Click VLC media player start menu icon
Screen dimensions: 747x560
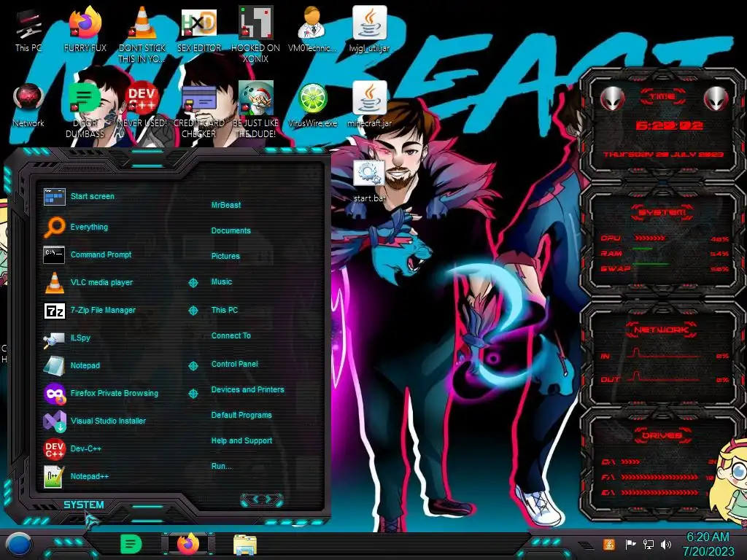click(54, 282)
